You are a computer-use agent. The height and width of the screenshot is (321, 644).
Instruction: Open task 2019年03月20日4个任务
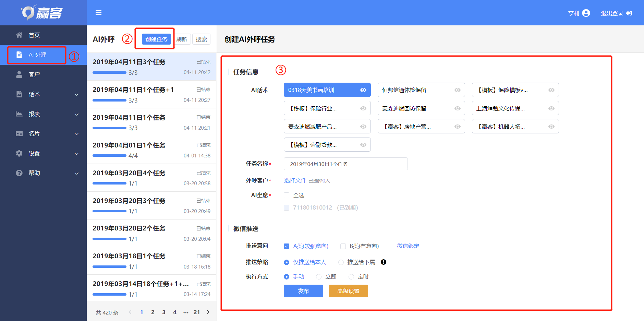(x=151, y=178)
